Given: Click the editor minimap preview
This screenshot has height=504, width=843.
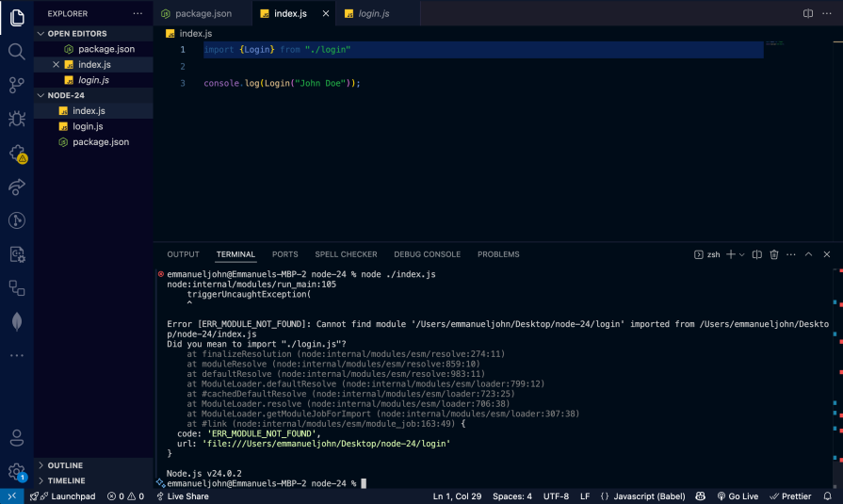Looking at the screenshot, I should click(775, 43).
